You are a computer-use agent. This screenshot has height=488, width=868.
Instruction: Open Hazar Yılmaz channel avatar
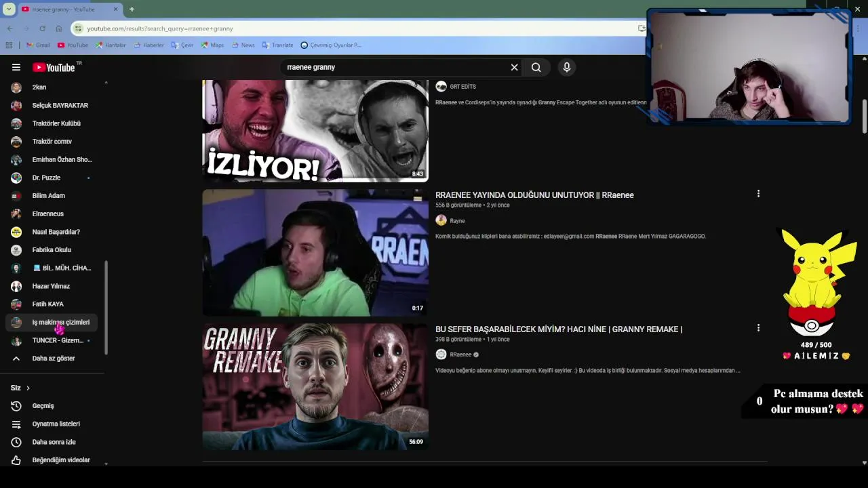(16, 286)
